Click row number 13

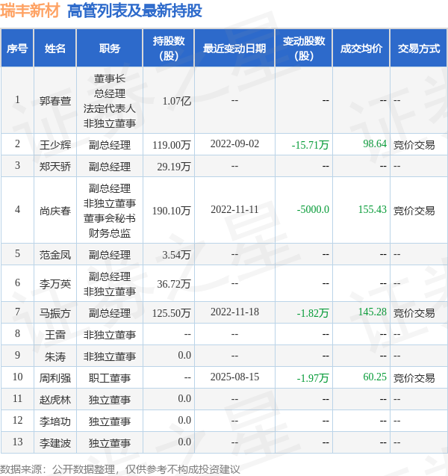pyautogui.click(x=18, y=442)
